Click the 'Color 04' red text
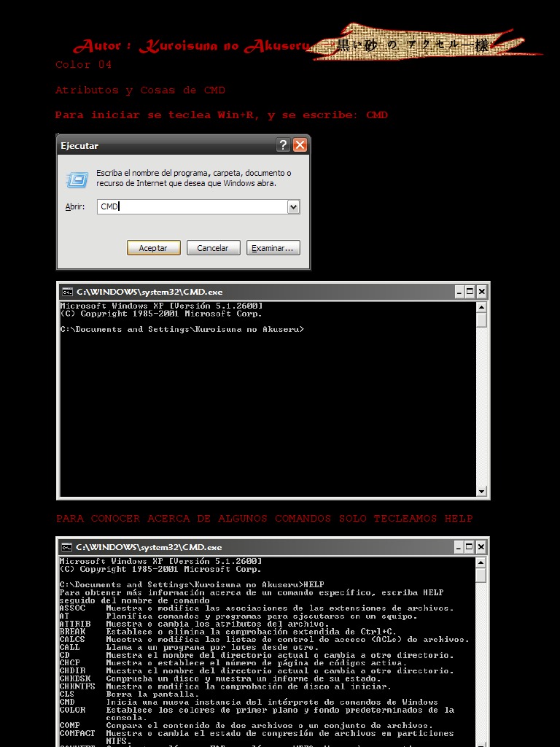The height and width of the screenshot is (747, 560). click(83, 65)
